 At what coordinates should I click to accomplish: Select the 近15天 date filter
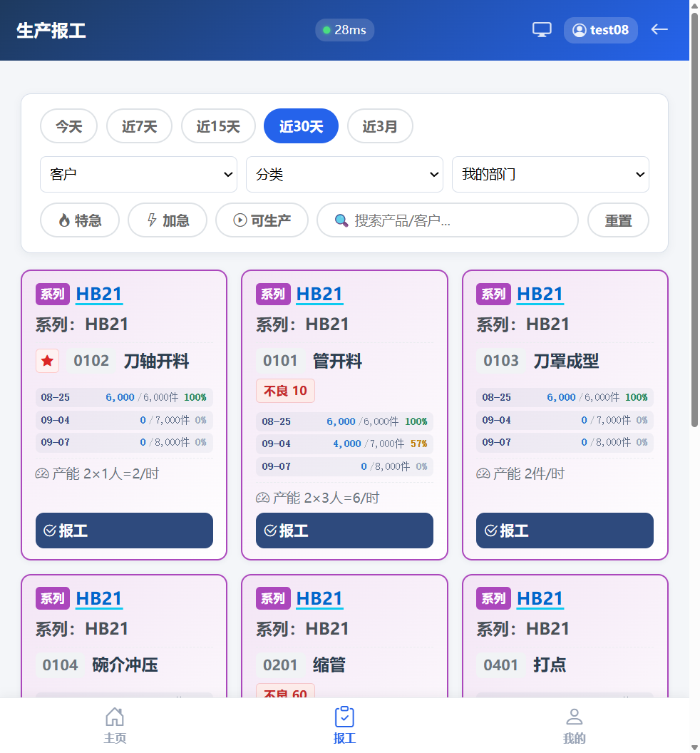(218, 126)
